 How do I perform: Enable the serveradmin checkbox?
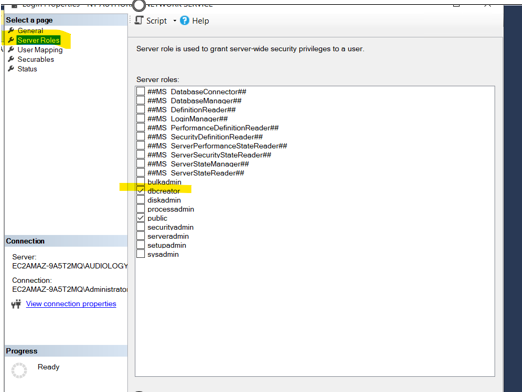(141, 236)
